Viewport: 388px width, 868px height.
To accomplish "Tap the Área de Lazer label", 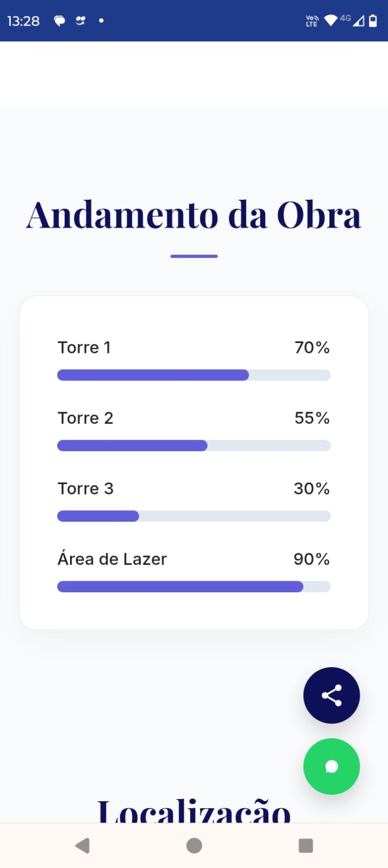I will pos(112,559).
